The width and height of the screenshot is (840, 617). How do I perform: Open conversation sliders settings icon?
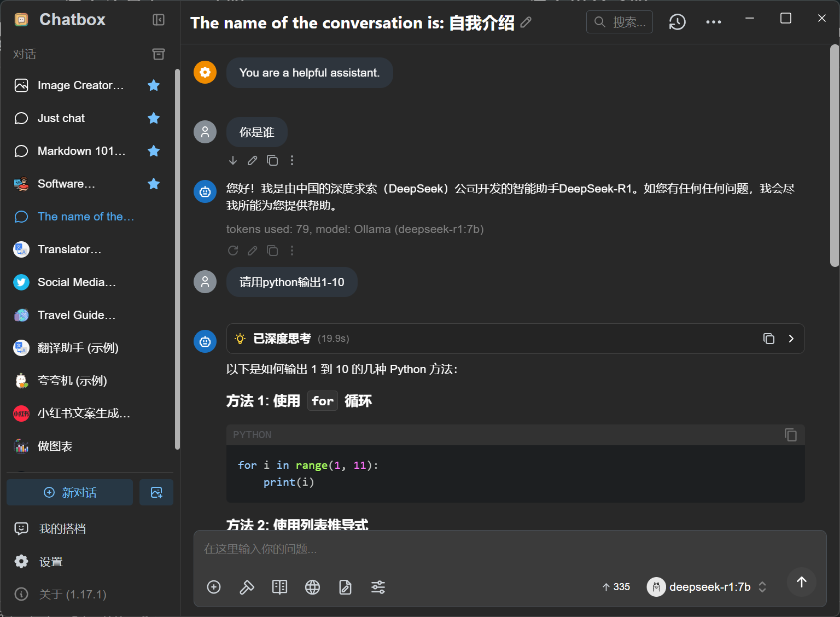pos(378,587)
